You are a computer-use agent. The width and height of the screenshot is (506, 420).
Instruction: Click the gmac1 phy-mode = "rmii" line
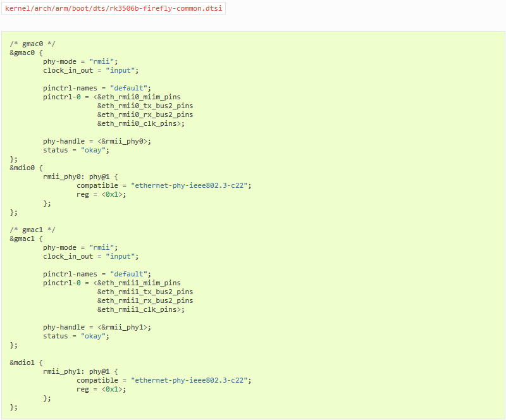[x=80, y=247]
